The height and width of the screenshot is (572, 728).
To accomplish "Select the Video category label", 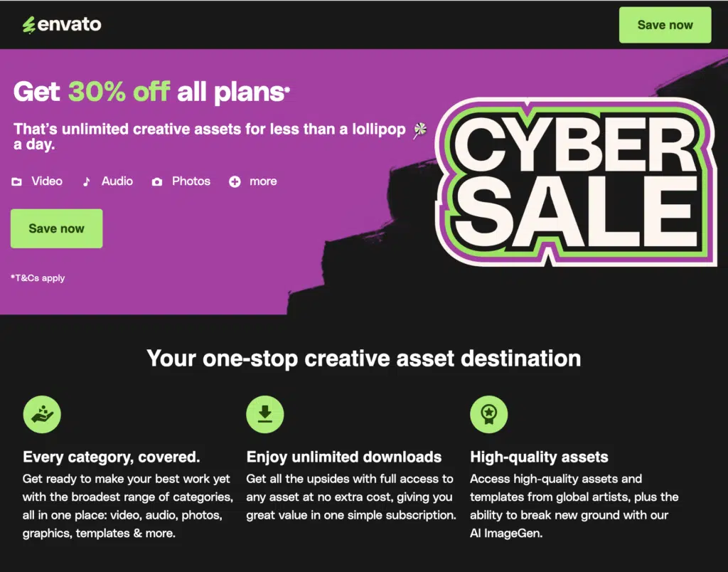I will coord(47,181).
